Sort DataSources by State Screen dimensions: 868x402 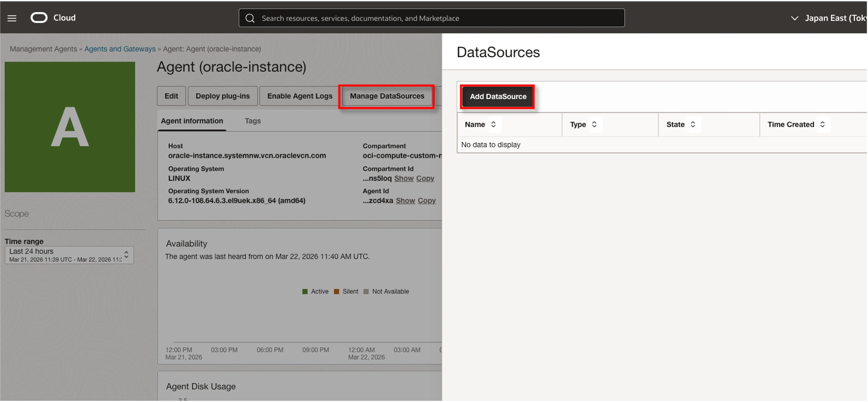point(693,124)
